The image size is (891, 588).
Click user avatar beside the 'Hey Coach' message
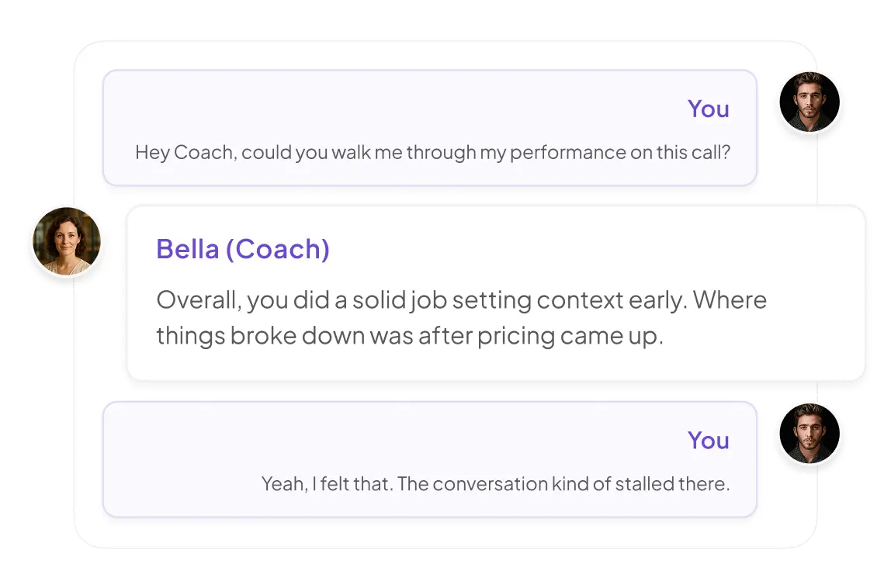pyautogui.click(x=810, y=102)
